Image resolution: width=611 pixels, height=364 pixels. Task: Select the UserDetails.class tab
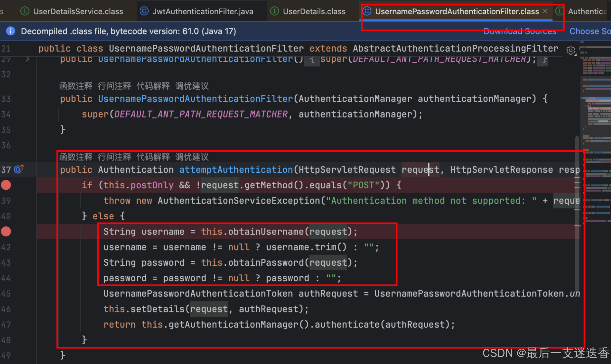[x=308, y=12]
